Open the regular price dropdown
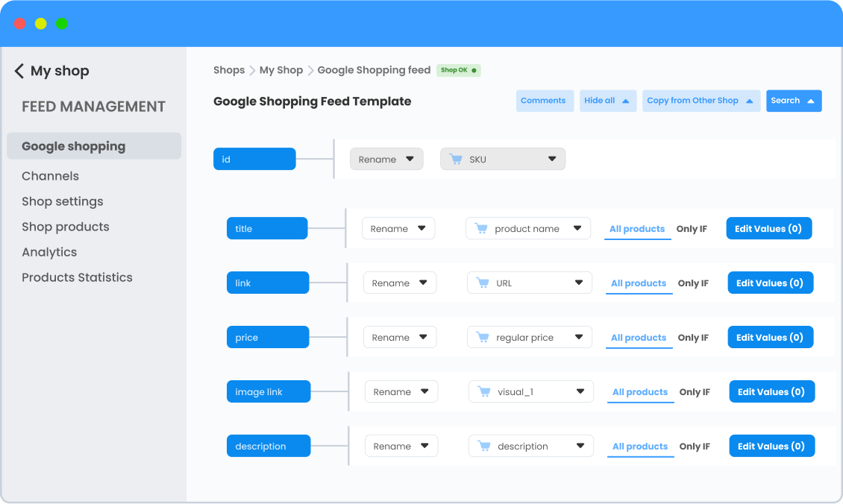Viewport: 843px width, 504px height. 530,337
